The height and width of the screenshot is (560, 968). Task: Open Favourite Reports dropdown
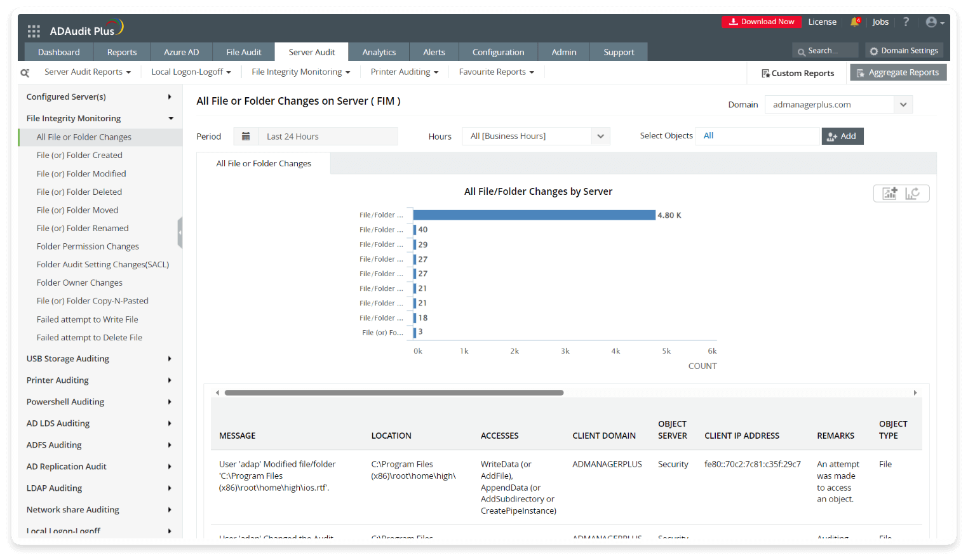(497, 72)
